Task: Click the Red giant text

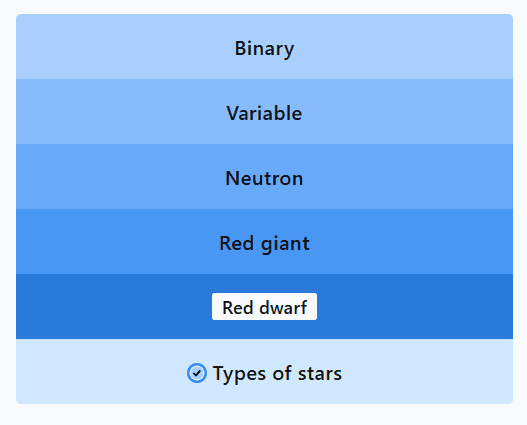Action: pos(264,244)
